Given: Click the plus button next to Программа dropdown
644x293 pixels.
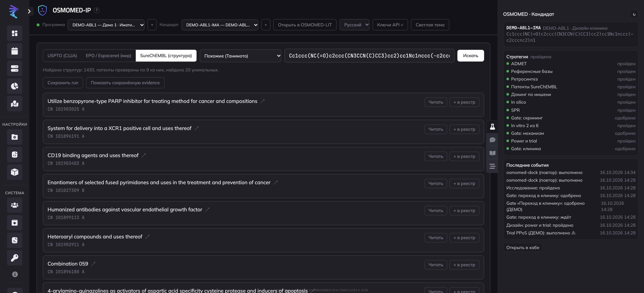Looking at the screenshot, I should pos(152,25).
